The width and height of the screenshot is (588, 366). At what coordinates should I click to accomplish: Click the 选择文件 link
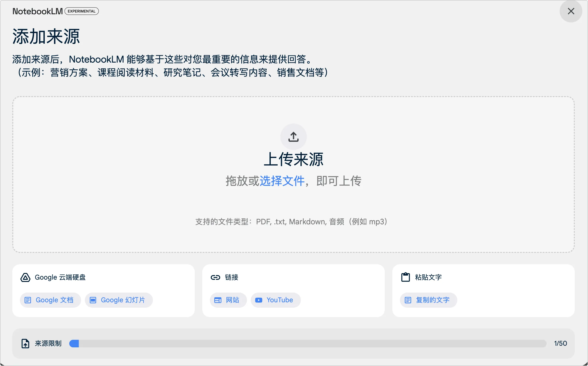pos(282,181)
